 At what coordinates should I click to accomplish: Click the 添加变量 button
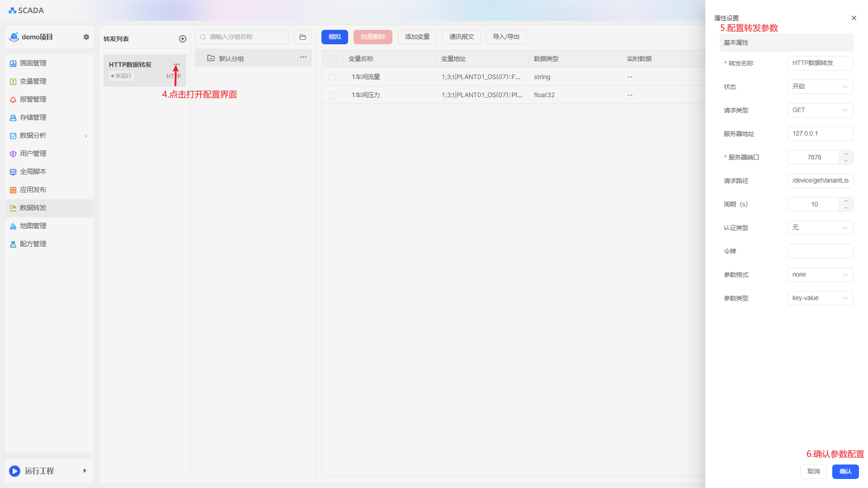coord(417,37)
